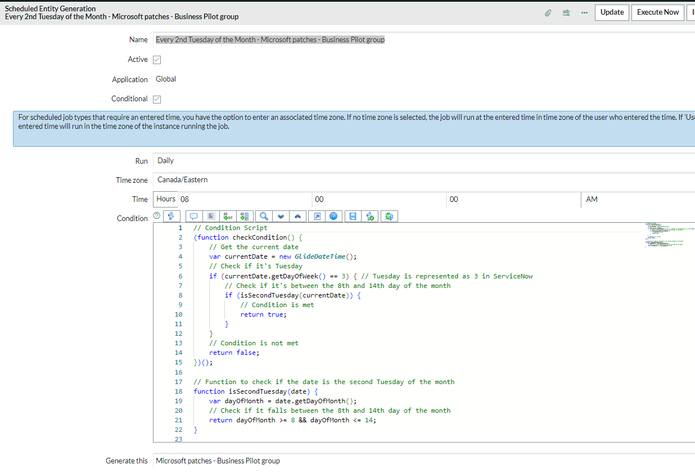
Task: Click the second 00 seconds field
Action: (514, 199)
